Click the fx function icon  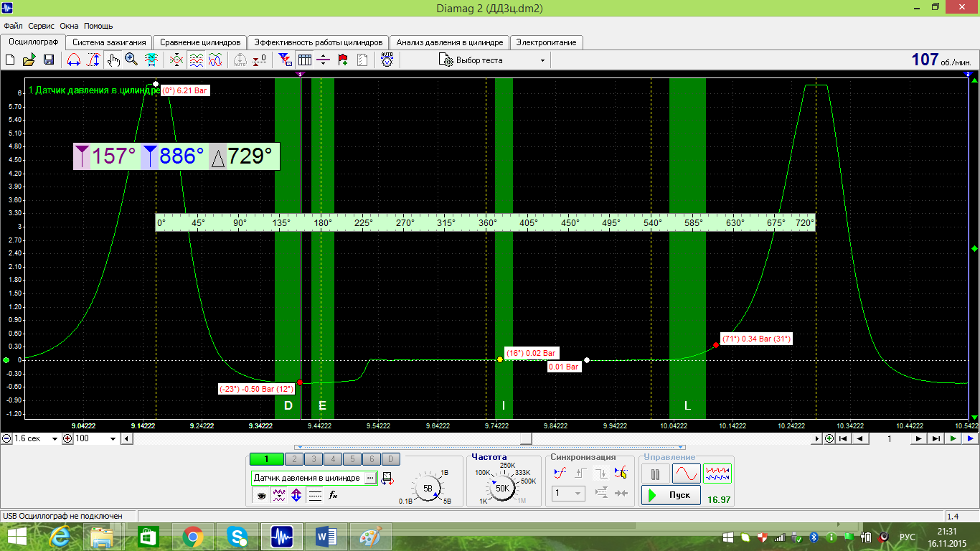click(x=333, y=495)
